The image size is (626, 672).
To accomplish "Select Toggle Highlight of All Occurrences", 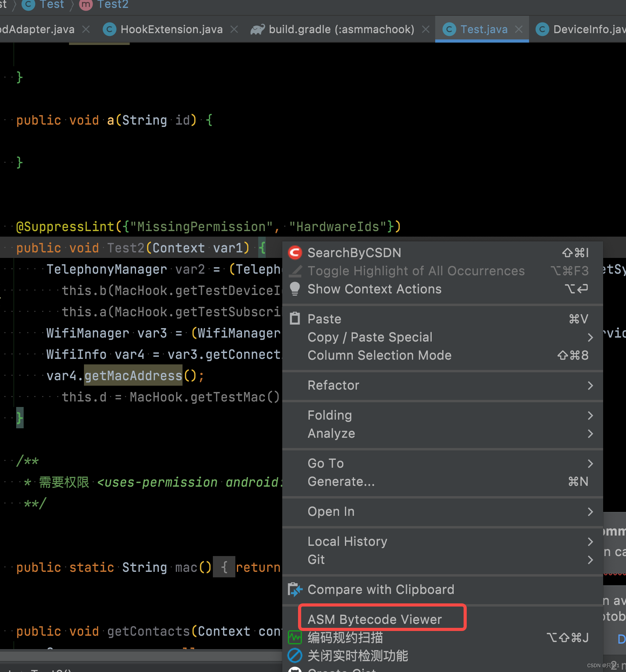I will pos(443,271).
